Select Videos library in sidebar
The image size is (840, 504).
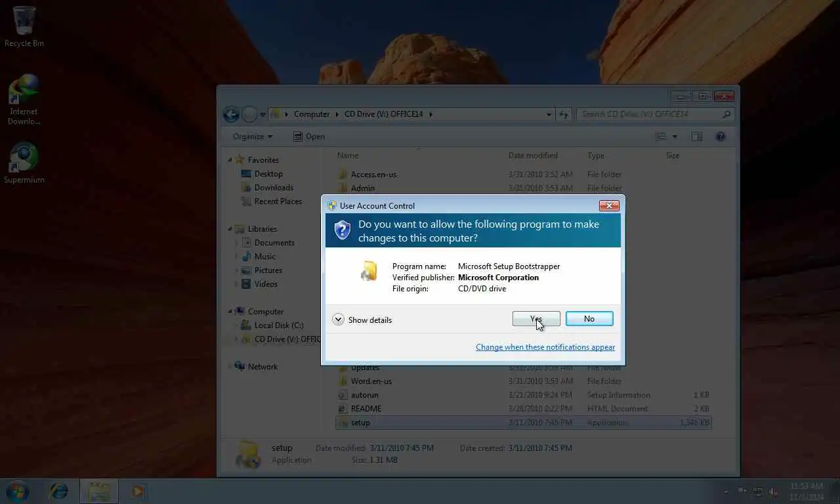click(266, 284)
